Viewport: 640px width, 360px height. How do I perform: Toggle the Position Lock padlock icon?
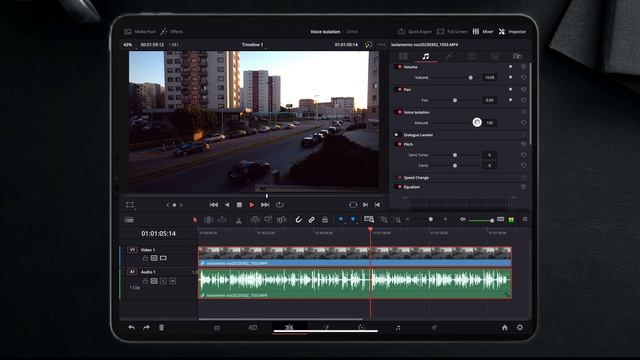pyautogui.click(x=325, y=220)
